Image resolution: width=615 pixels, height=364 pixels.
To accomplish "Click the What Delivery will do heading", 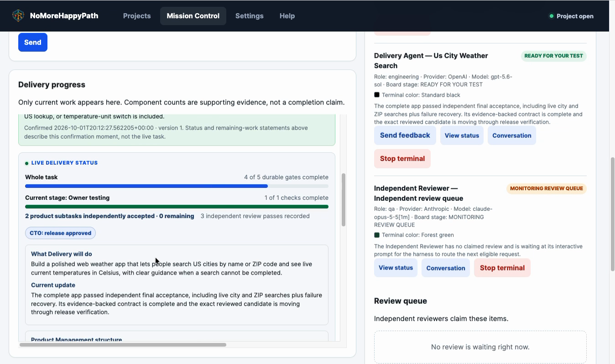I will (x=62, y=254).
